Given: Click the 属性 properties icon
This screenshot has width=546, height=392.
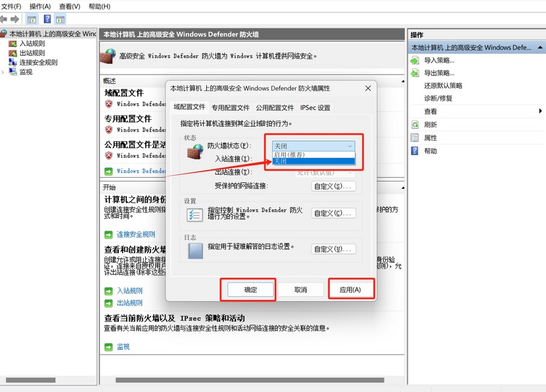Looking at the screenshot, I should [415, 138].
